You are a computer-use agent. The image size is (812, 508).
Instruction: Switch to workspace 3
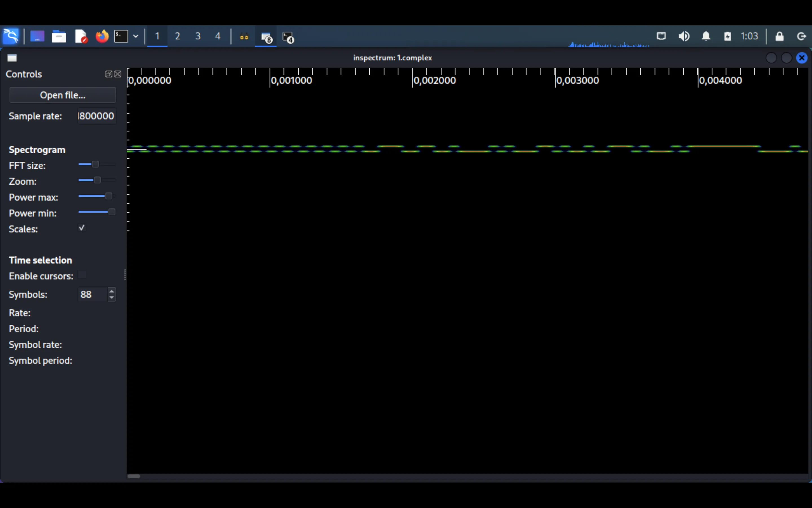click(198, 36)
